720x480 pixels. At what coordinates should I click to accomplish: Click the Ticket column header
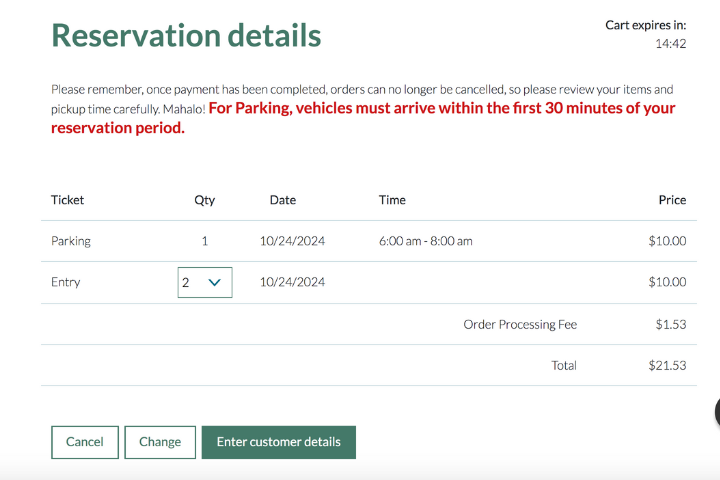click(x=68, y=200)
